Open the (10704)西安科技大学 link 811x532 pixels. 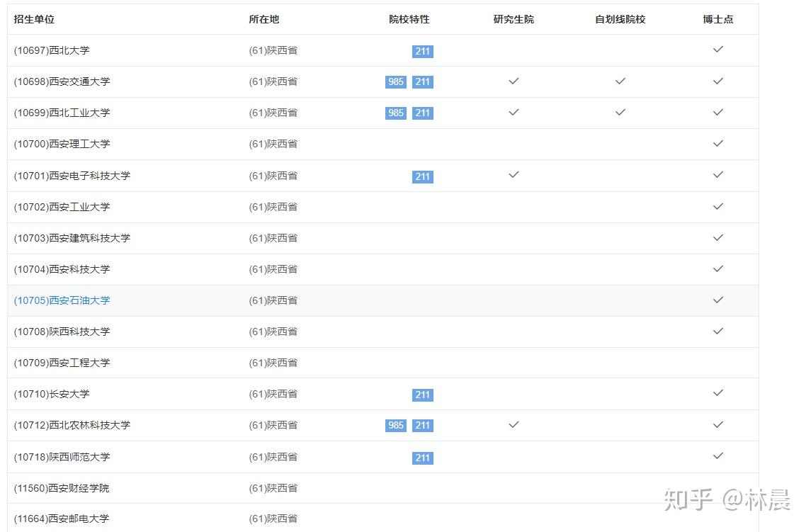(x=62, y=269)
